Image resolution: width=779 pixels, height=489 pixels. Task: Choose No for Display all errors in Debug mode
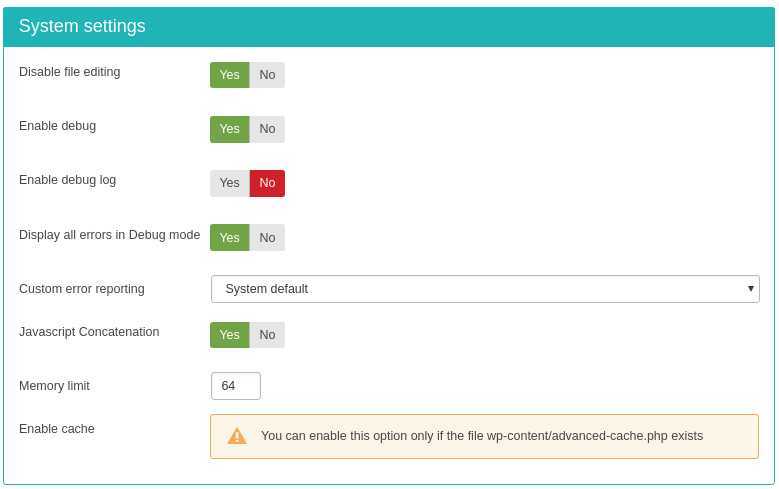pos(267,238)
